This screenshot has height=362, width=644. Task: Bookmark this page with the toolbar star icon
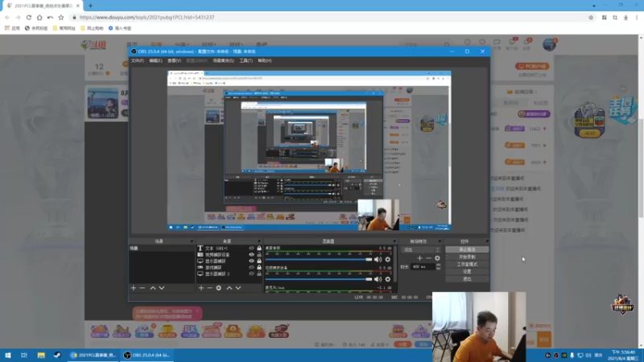coord(61,17)
